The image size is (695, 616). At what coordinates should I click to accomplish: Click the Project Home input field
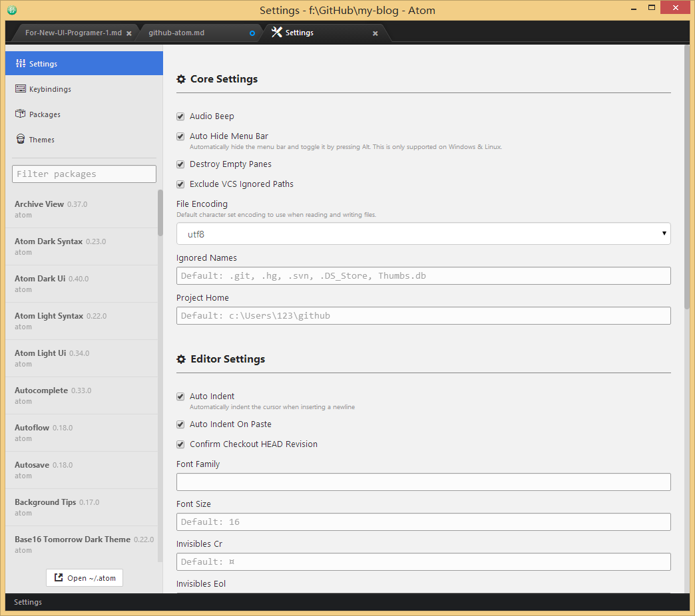click(423, 315)
